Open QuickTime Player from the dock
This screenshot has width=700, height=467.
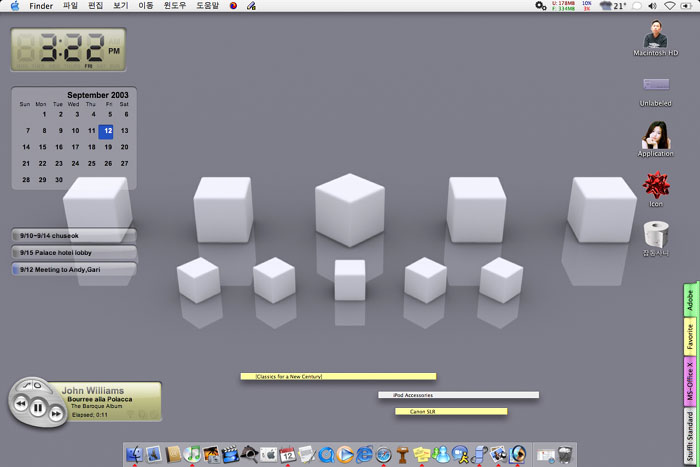[x=345, y=455]
